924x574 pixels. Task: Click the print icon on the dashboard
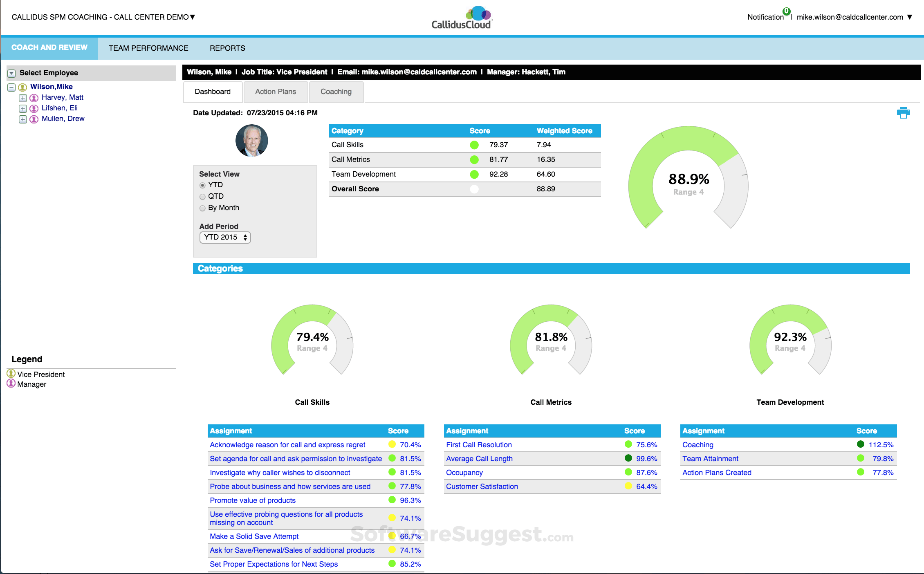(904, 112)
